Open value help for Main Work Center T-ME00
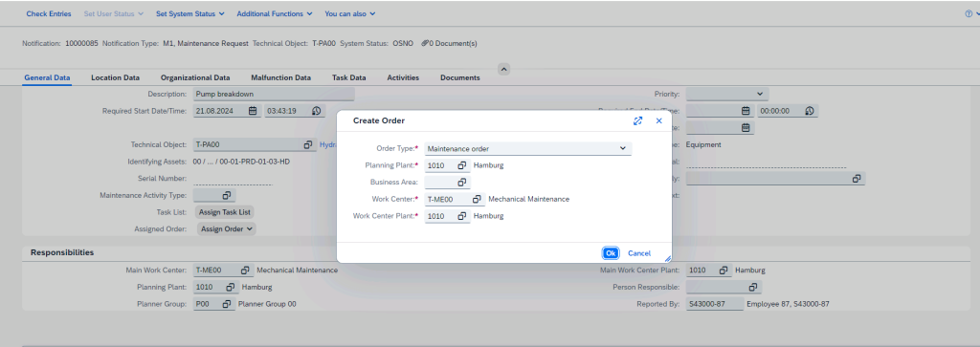The height and width of the screenshot is (347, 980). [x=245, y=271]
